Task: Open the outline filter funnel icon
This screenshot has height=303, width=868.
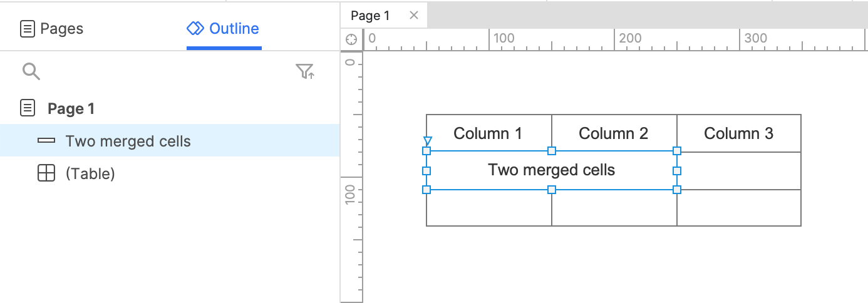Action: pyautogui.click(x=305, y=71)
